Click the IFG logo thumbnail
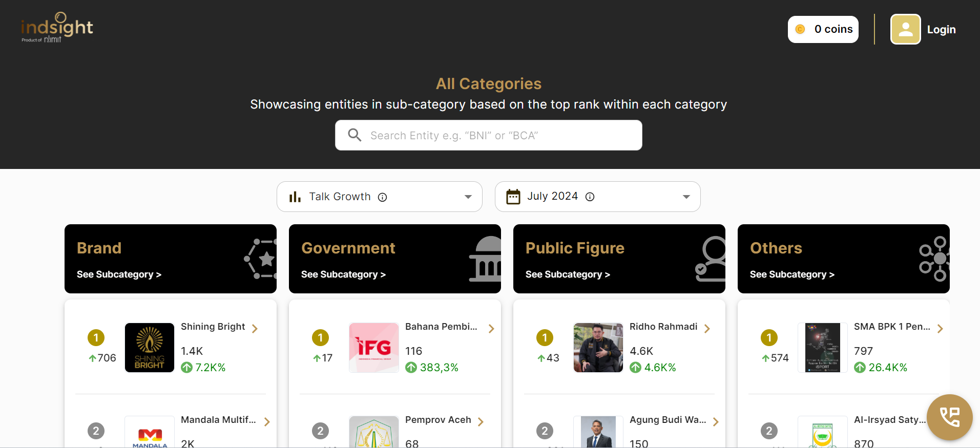980x448 pixels. tap(374, 348)
